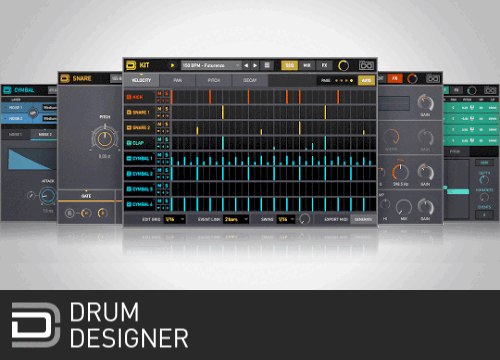The image size is (500, 360).
Task: Select the Clap track icon
Action: click(129, 143)
